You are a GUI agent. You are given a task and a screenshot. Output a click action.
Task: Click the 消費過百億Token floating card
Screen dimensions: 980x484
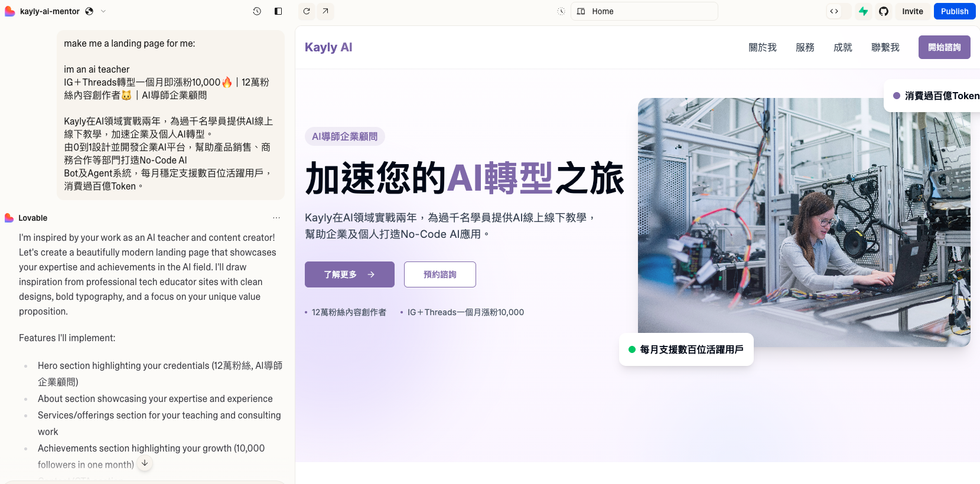pyautogui.click(x=932, y=96)
